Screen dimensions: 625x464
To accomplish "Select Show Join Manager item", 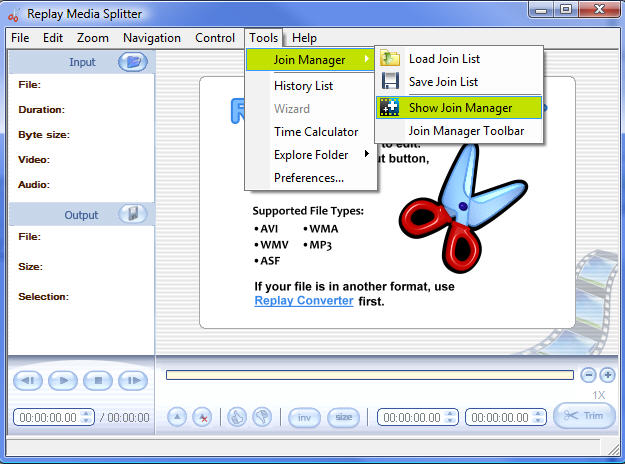I will coord(459,108).
